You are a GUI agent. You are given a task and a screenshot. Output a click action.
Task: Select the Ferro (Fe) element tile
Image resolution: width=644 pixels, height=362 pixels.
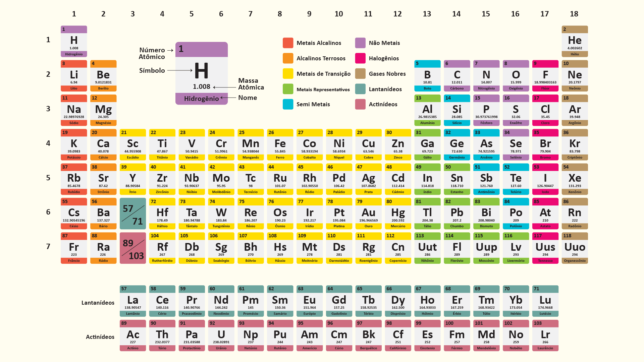tap(280, 144)
